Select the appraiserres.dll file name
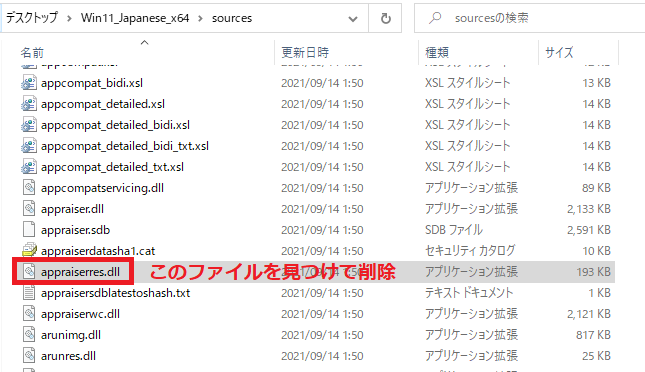Image resolution: width=645 pixels, height=372 pixels. click(x=80, y=272)
